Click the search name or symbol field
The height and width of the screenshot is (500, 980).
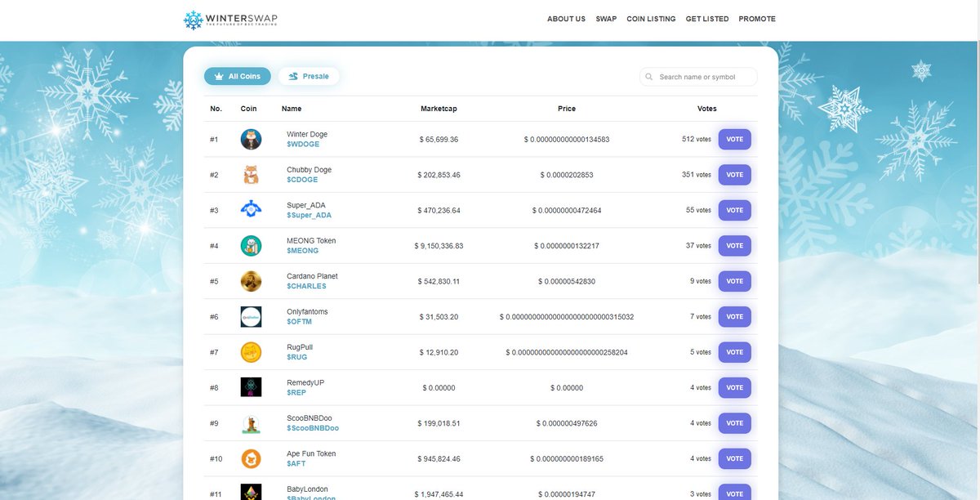(x=702, y=76)
